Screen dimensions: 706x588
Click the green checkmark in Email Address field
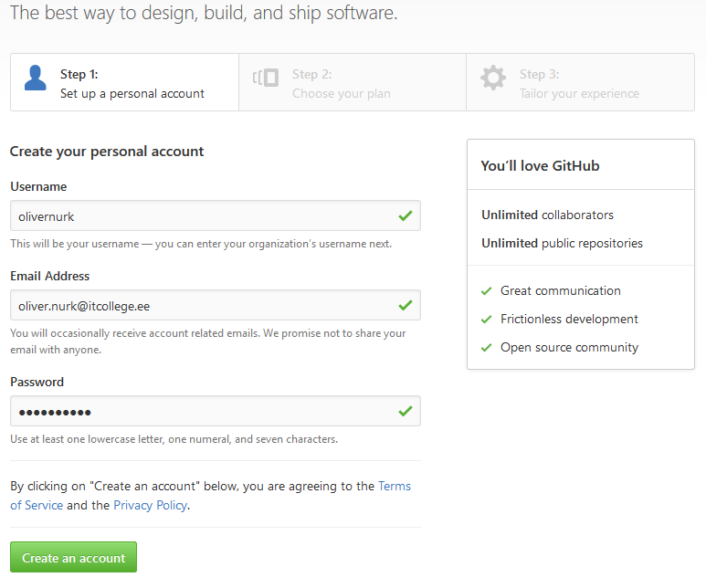[406, 305]
